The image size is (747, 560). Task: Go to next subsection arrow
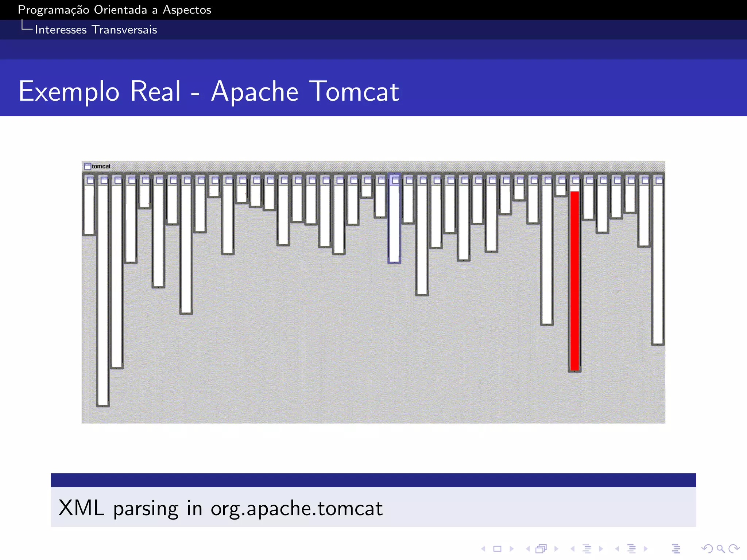tap(601, 549)
